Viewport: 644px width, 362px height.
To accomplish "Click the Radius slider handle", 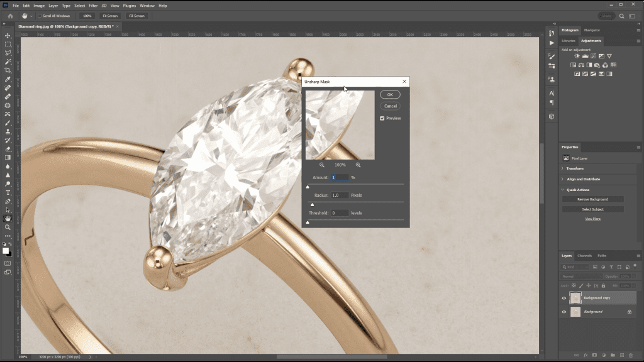I will [312, 204].
